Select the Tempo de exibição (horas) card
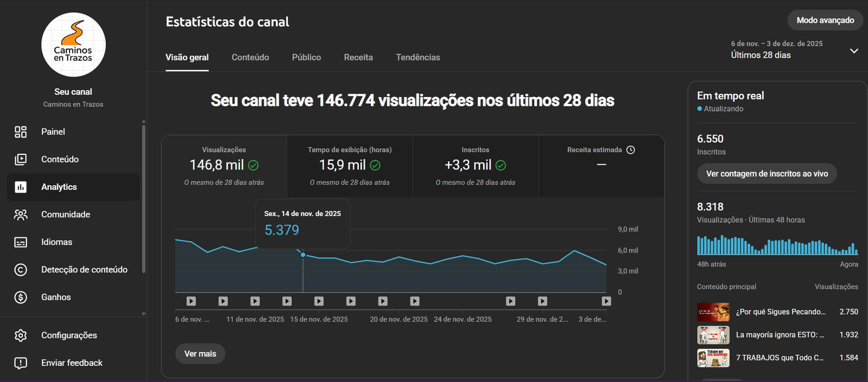Viewport: 868px width, 382px height. (x=350, y=166)
